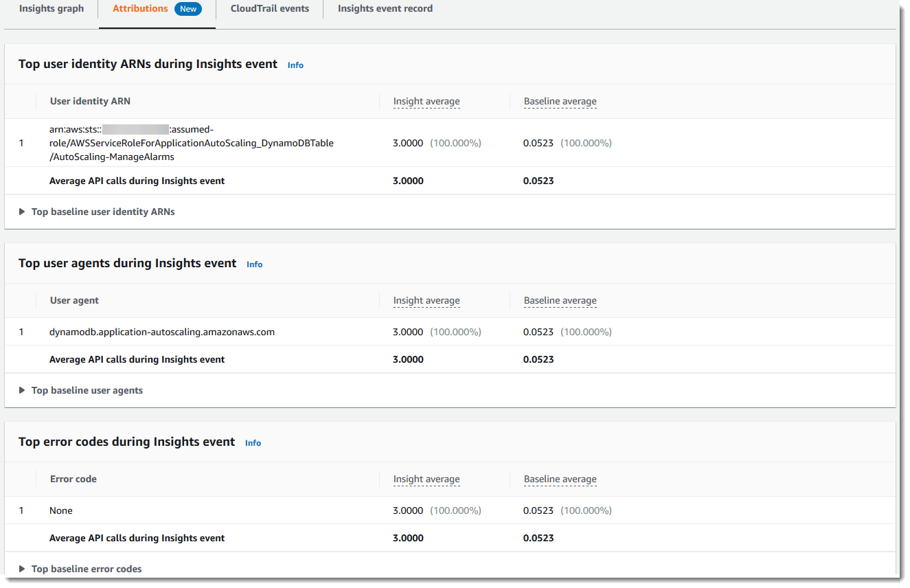Select the None error code row
Image resolution: width=910 pixels, height=588 pixels.
coord(61,510)
